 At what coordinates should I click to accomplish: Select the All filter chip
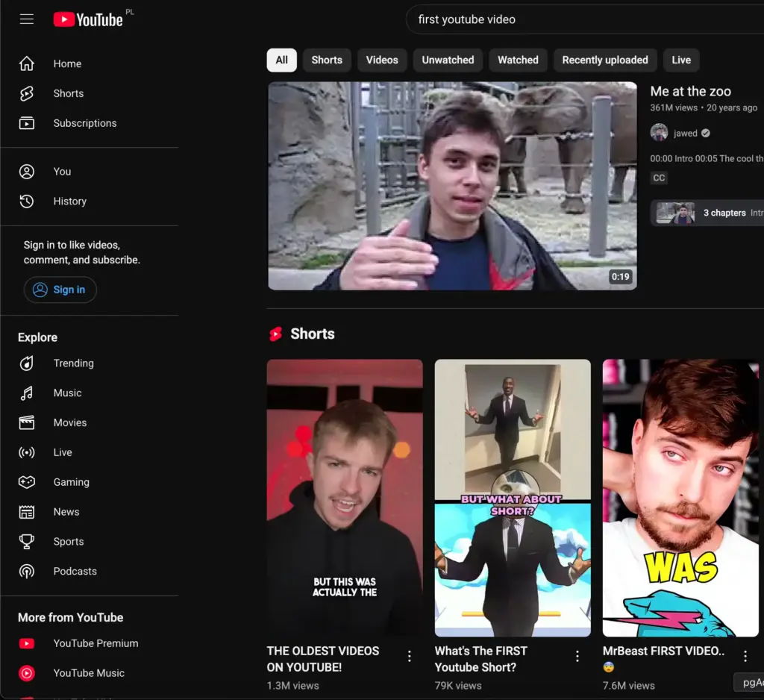click(x=281, y=60)
